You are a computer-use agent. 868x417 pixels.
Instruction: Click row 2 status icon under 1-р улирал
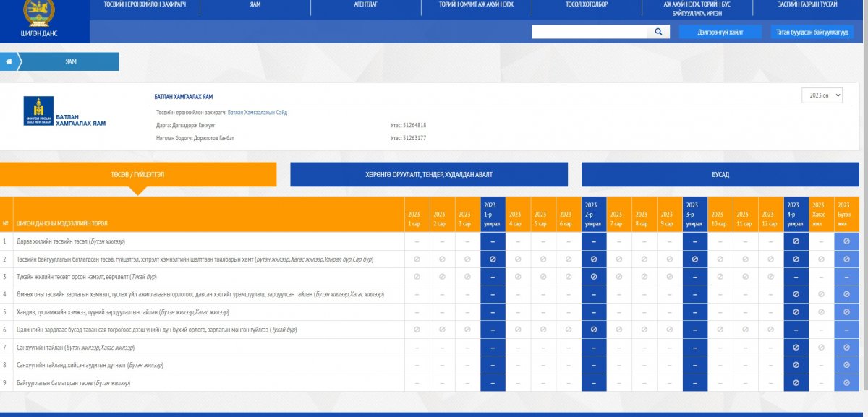(x=493, y=259)
